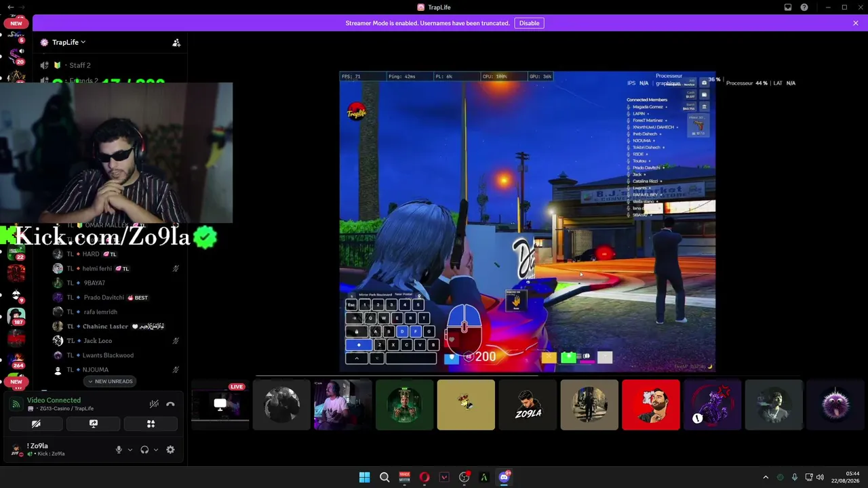Screen dimensions: 868x488
Task: Select the red-background bearded avatar tile
Action: 651,405
